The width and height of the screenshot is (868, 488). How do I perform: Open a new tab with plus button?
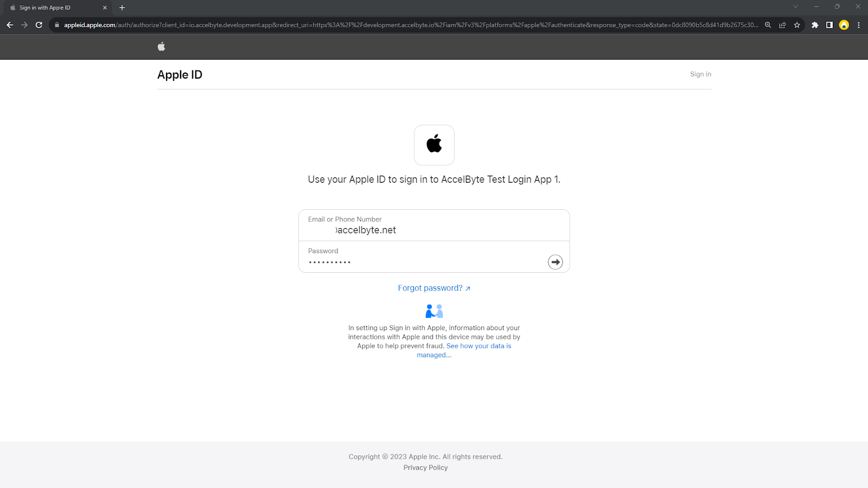click(x=122, y=8)
